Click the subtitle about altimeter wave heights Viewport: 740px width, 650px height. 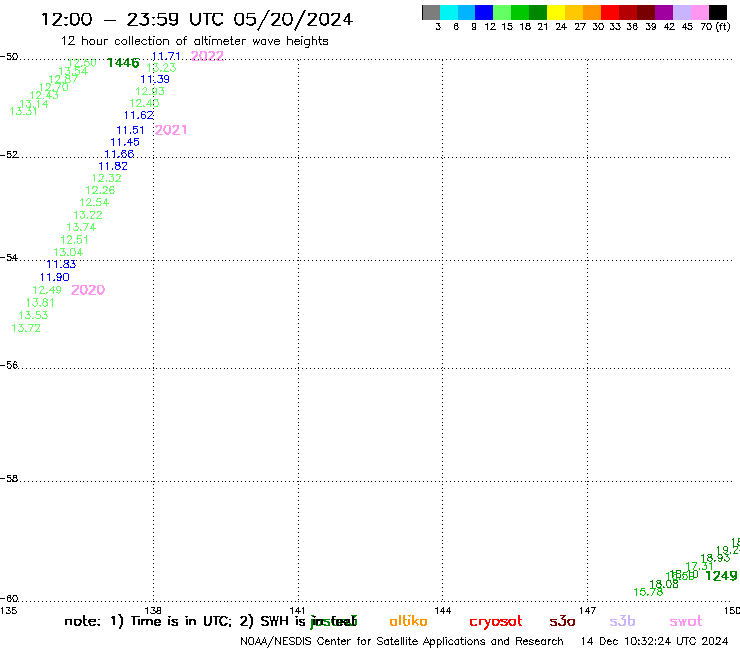(x=194, y=41)
